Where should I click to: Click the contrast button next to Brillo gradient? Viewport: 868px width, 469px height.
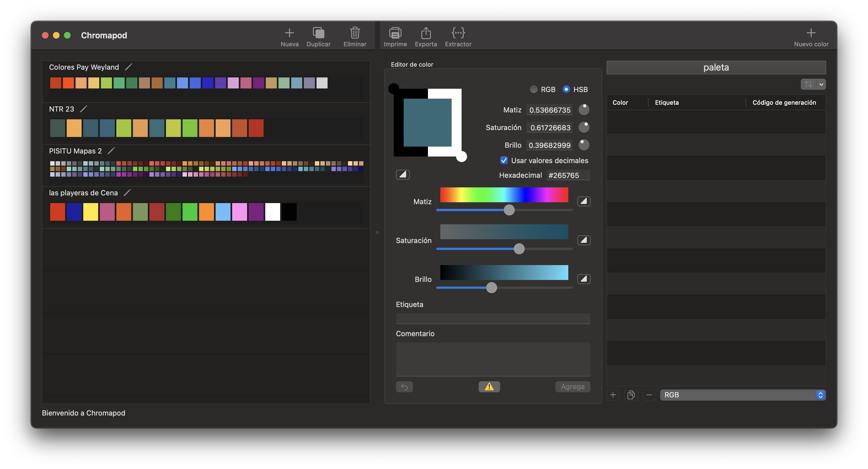point(584,279)
